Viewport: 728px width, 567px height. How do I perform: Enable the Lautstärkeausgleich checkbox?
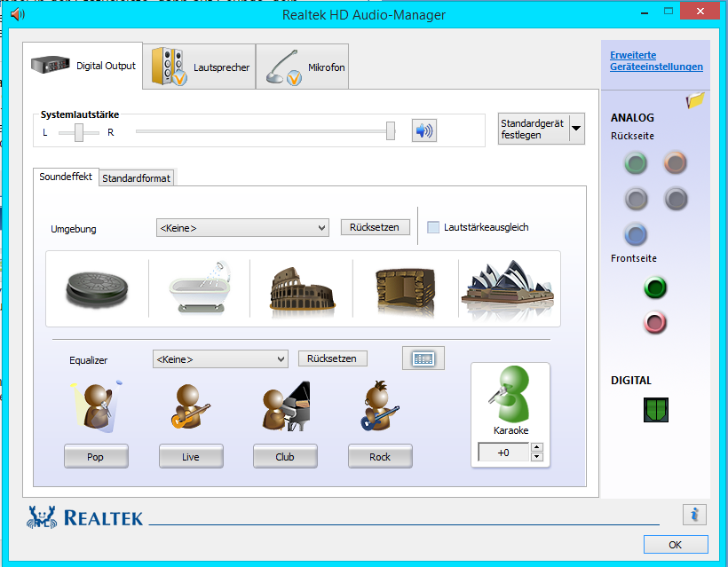pos(432,227)
